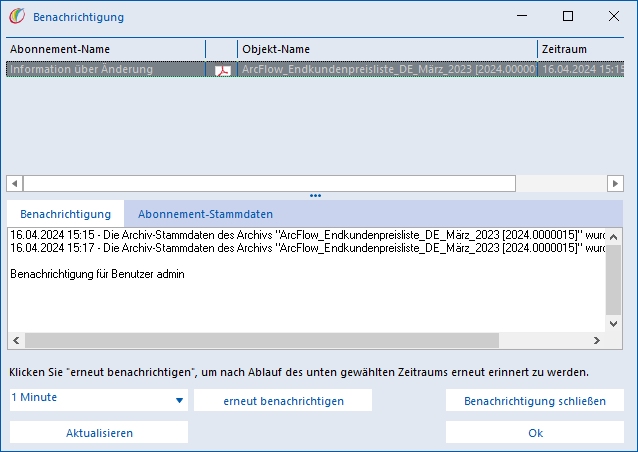Click 'Benachrichtigung schließen' button
The width and height of the screenshot is (638, 452).
click(x=535, y=401)
